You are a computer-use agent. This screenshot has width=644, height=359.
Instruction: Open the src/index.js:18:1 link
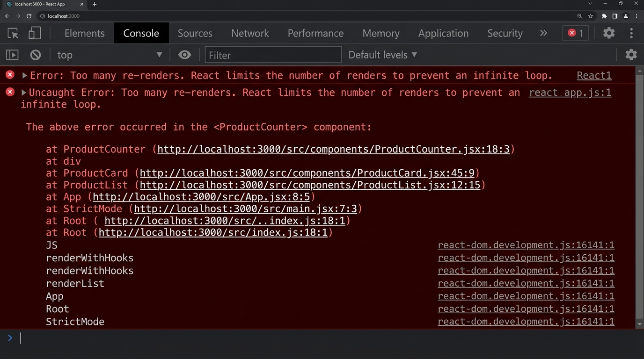(x=213, y=233)
